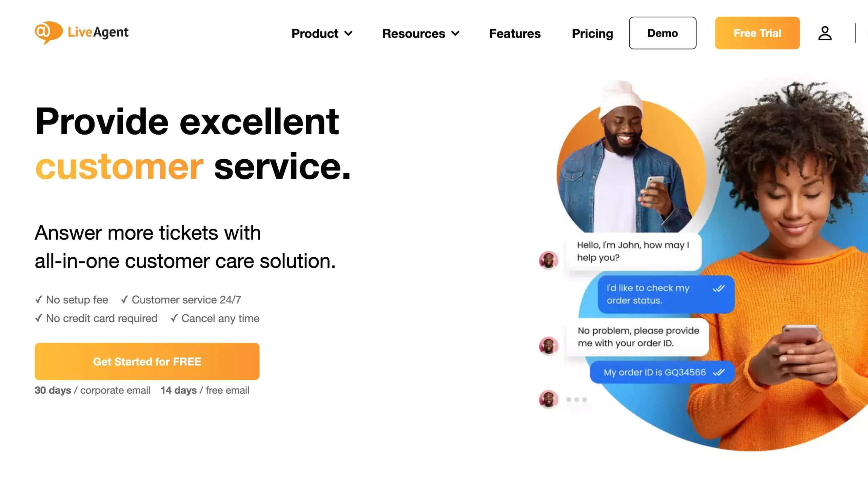
Task: Click agent avatar next to order ID request
Action: click(548, 345)
